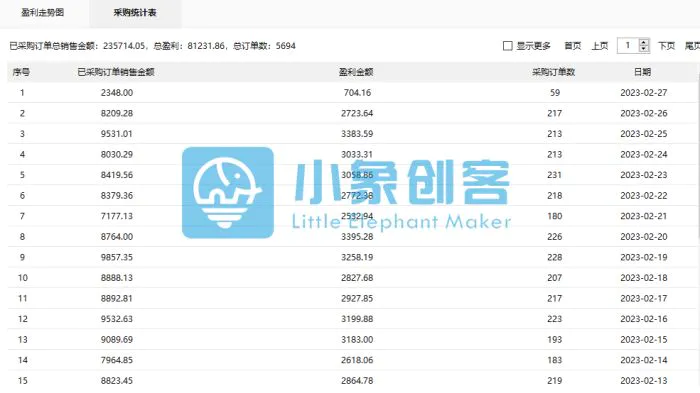700x393 pixels.
Task: Select sales amount cell 8419.56
Action: pyautogui.click(x=117, y=175)
